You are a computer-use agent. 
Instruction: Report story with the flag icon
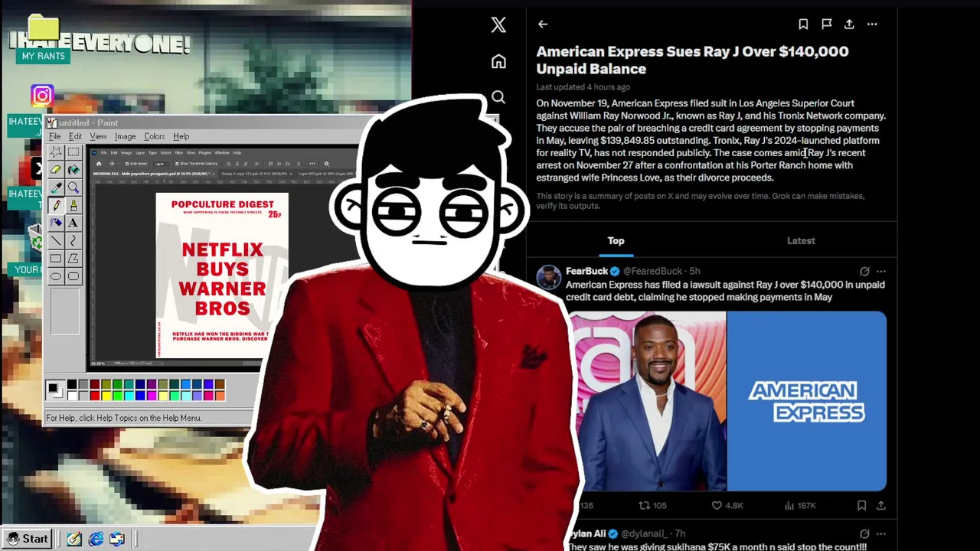pyautogui.click(x=827, y=24)
